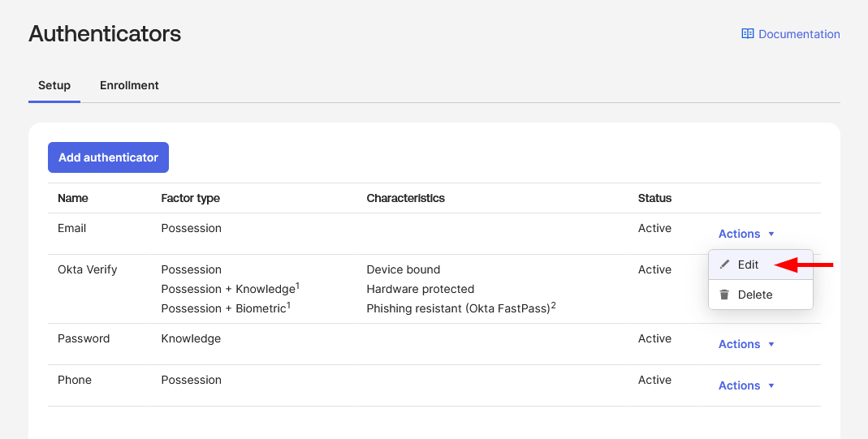The height and width of the screenshot is (439, 868).
Task: Click the Okta Verify authenticator name
Action: click(x=88, y=269)
